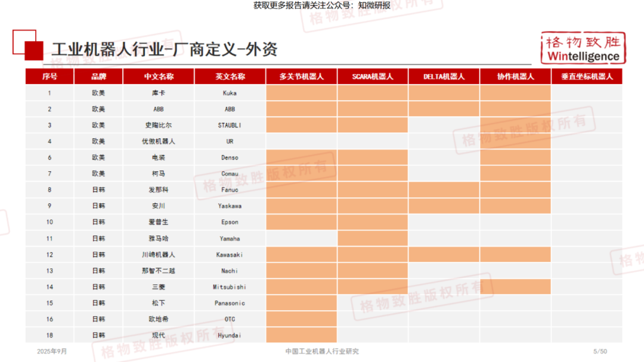Click the Mitsubishi cell
This screenshot has height=362, width=644.
pos(230,287)
